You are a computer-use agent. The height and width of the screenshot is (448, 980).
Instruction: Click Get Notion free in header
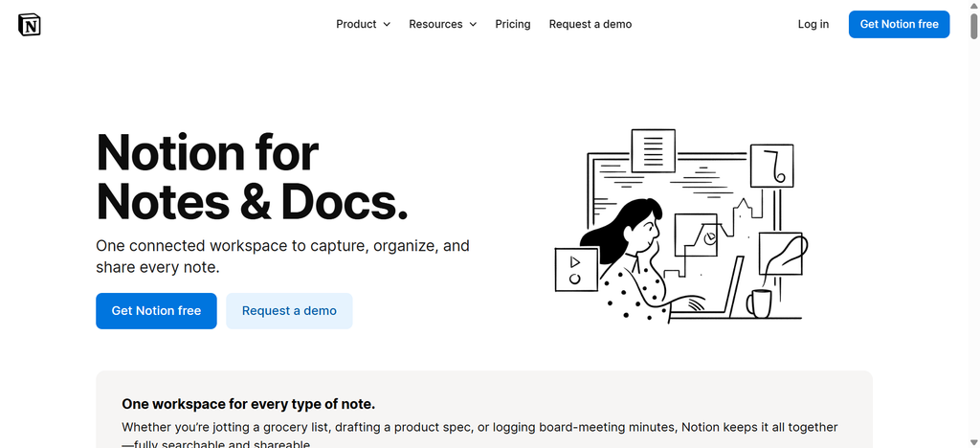899,24
